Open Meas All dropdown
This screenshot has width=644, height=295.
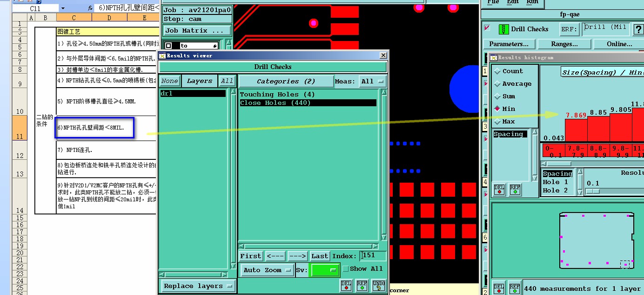(x=373, y=81)
